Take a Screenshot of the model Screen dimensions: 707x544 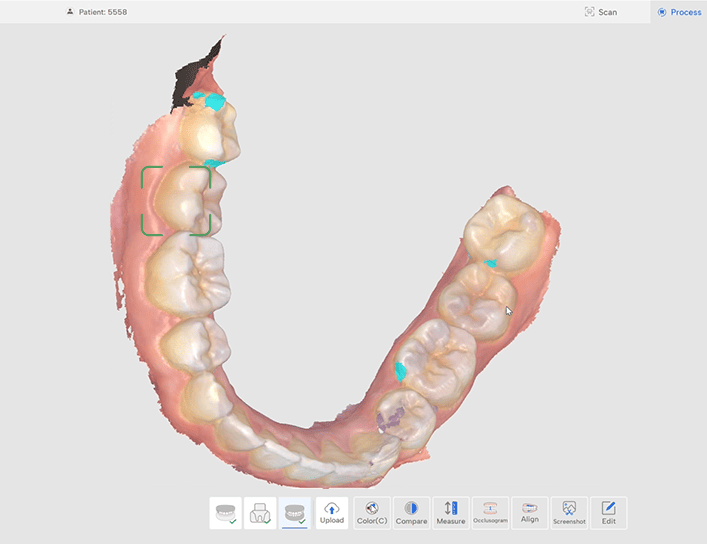click(569, 512)
